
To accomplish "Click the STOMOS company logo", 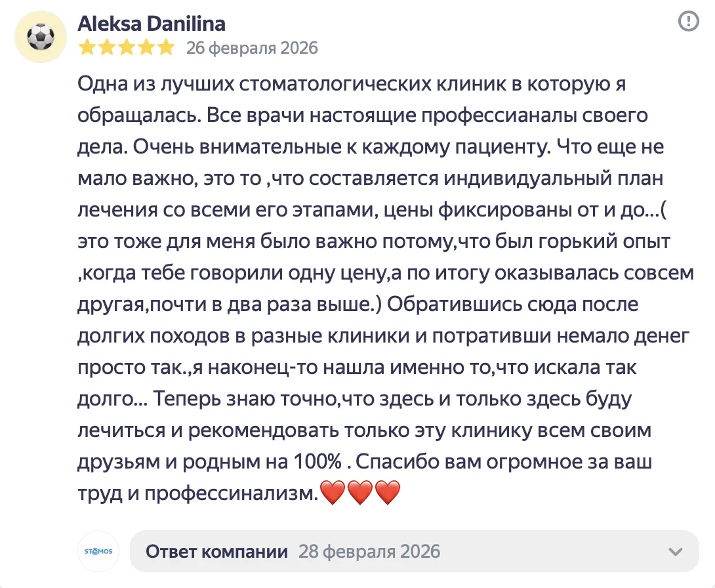I will (98, 551).
